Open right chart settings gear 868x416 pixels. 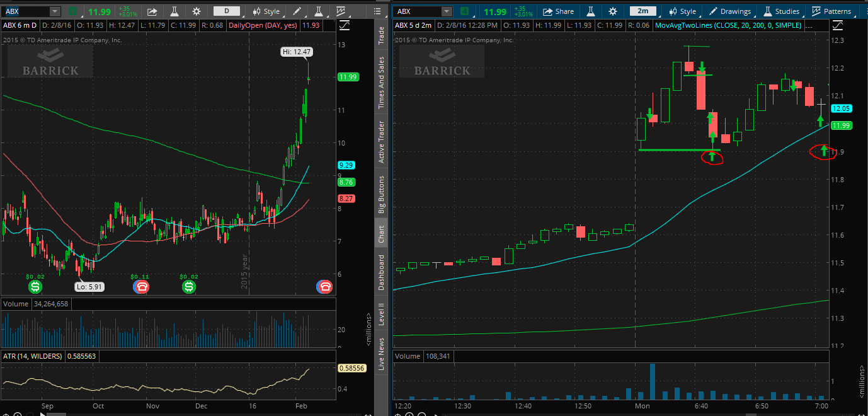612,11
